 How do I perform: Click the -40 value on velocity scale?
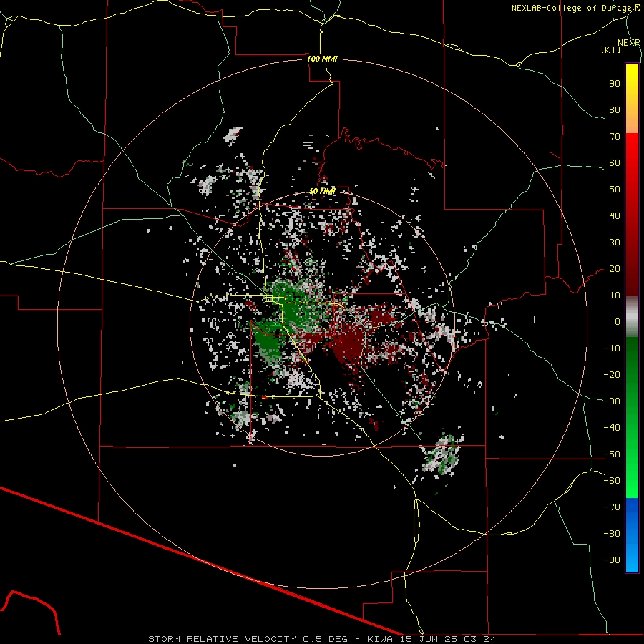coord(612,428)
